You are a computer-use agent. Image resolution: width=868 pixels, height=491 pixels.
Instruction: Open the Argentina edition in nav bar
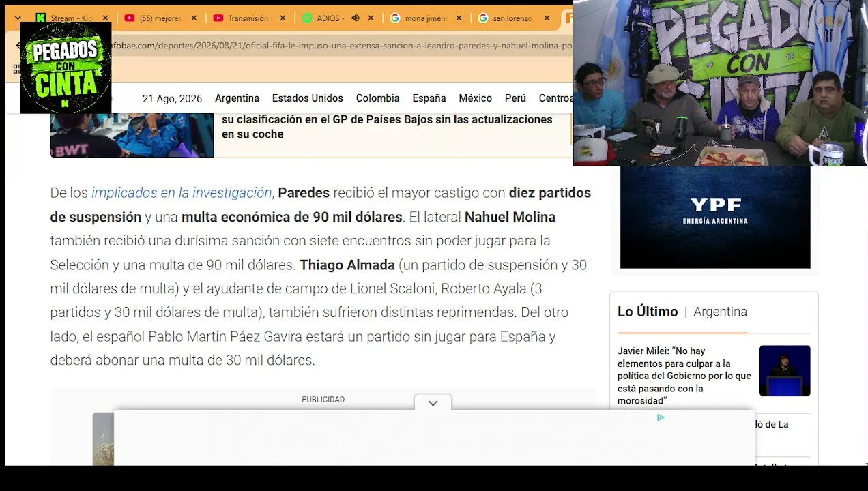(x=237, y=98)
